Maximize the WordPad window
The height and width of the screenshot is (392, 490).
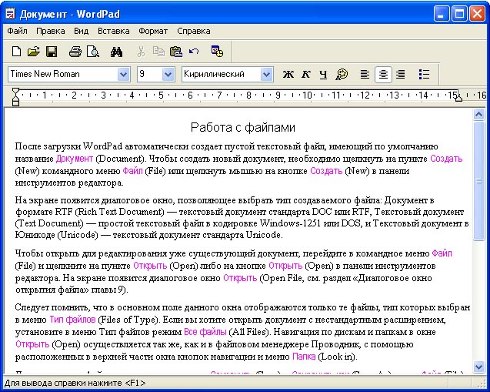point(459,14)
